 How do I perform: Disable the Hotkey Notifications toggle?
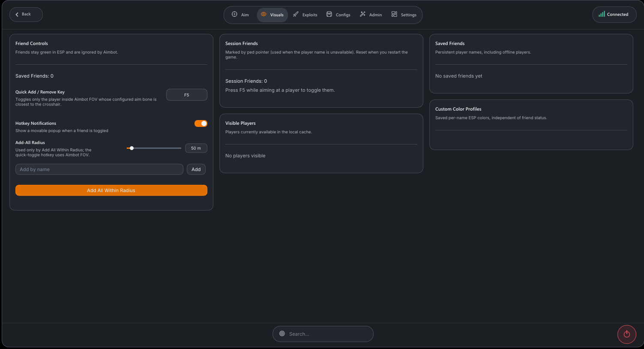click(x=201, y=123)
